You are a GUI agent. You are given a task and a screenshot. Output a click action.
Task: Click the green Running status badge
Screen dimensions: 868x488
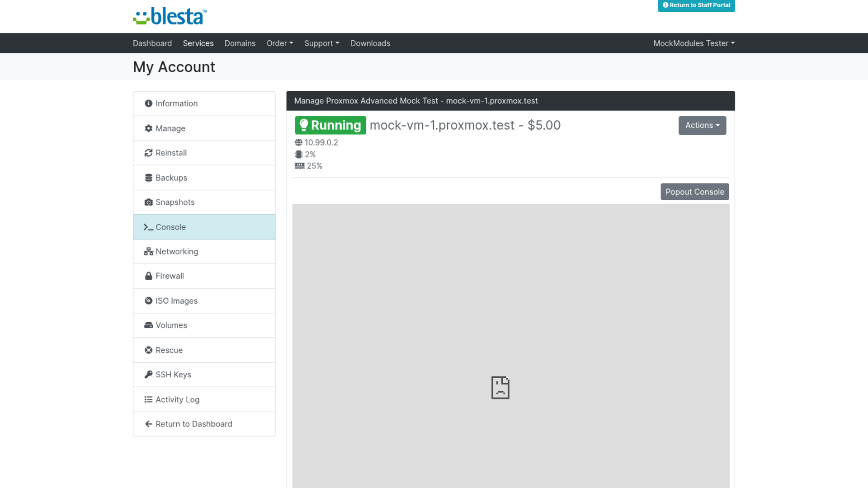(x=330, y=125)
